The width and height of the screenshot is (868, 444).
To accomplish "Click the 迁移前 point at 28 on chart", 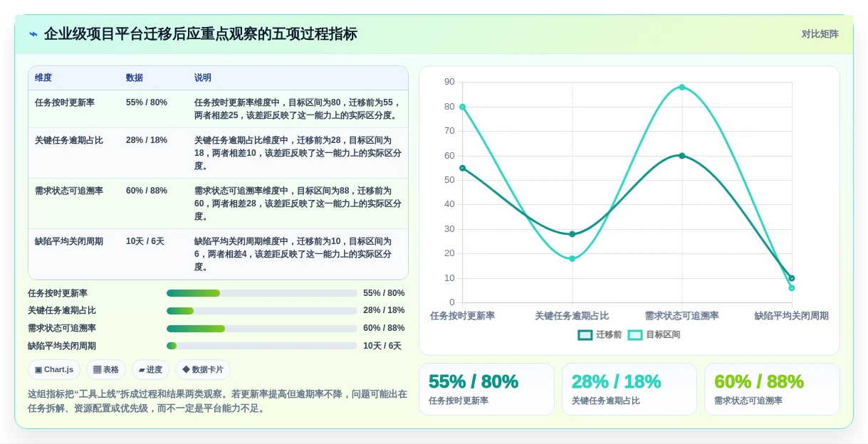I will (572, 234).
